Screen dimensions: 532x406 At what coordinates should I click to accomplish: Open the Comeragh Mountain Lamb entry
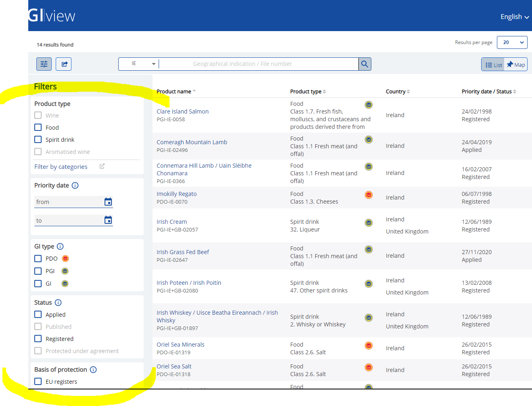(x=192, y=142)
